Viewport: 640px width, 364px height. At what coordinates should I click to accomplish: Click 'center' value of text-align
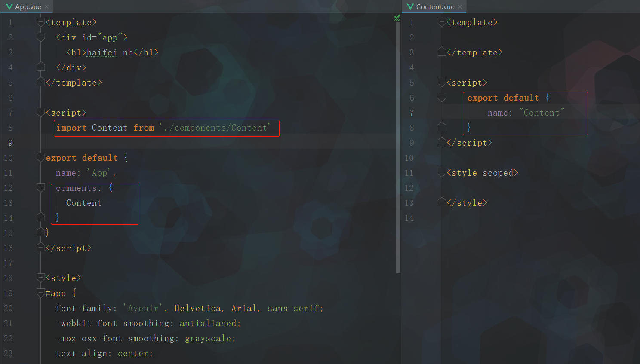tap(133, 353)
